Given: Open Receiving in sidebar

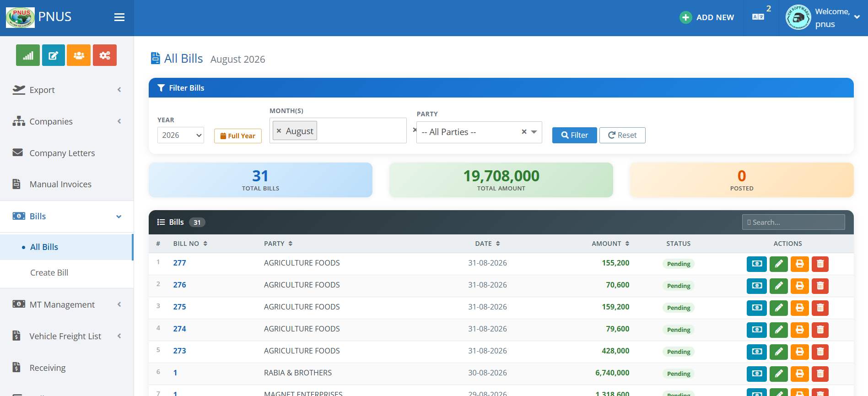Looking at the screenshot, I should click(x=67, y=368).
